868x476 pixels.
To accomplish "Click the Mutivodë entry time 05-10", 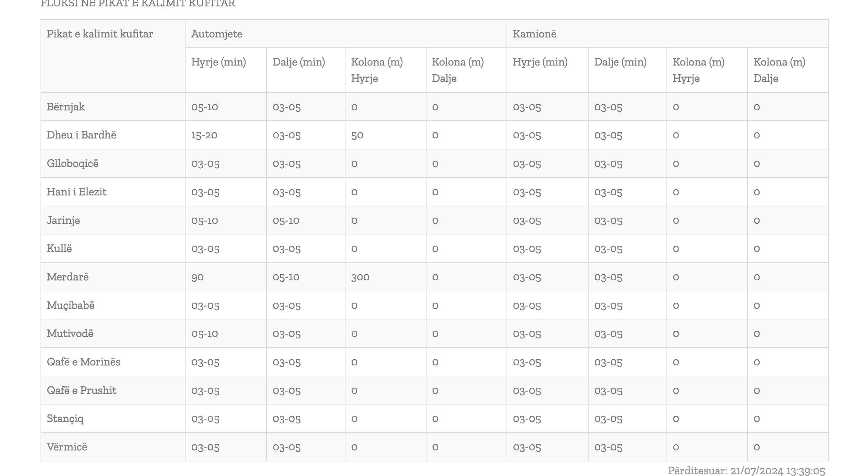I will pyautogui.click(x=205, y=334).
